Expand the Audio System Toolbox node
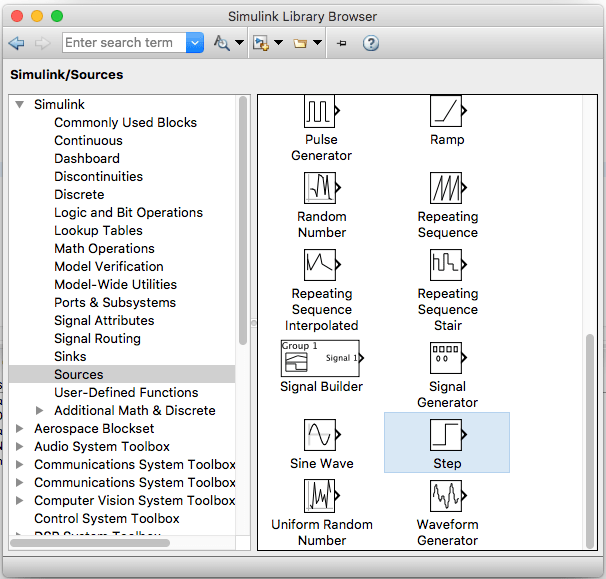 pos(19,446)
